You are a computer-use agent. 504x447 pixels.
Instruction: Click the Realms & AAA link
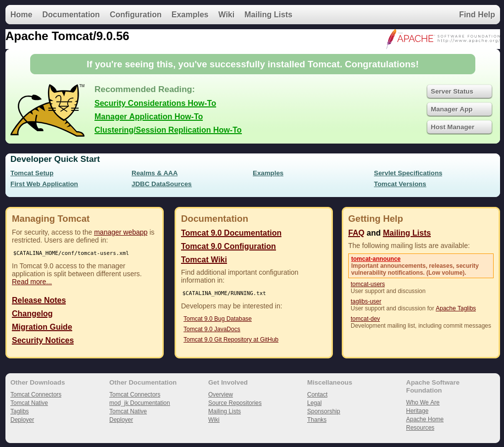[155, 173]
